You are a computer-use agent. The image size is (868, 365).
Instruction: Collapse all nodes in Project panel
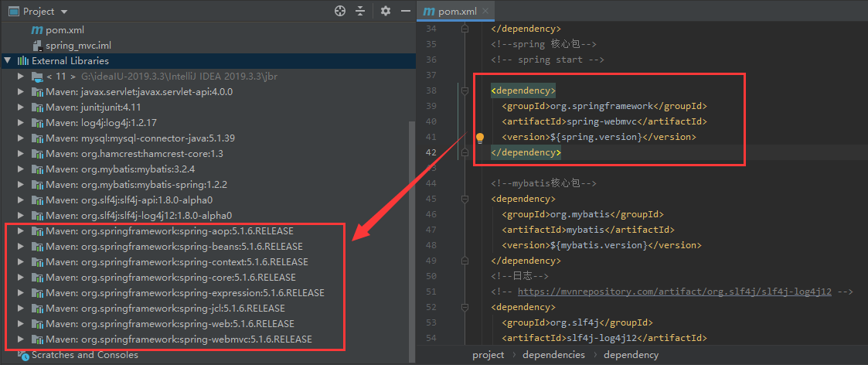tap(360, 11)
